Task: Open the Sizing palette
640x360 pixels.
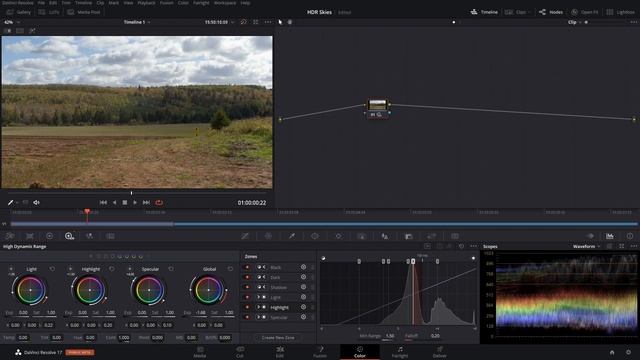Action: (431, 236)
